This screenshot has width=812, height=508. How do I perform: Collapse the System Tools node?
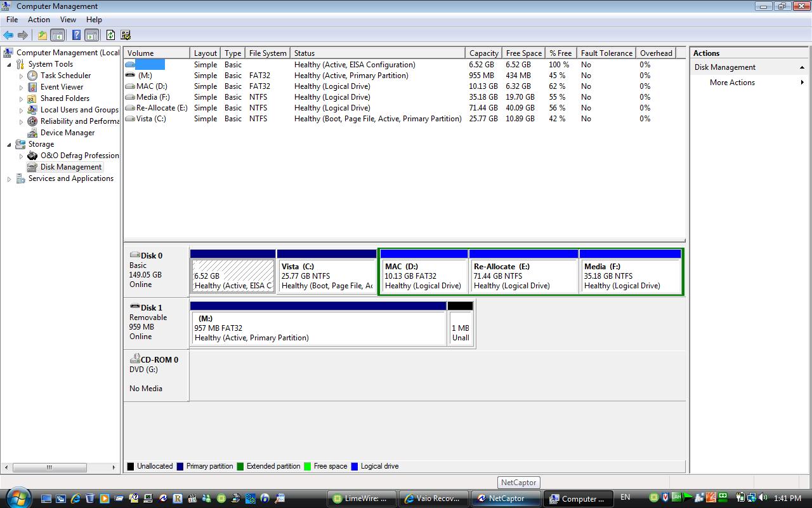coord(9,64)
